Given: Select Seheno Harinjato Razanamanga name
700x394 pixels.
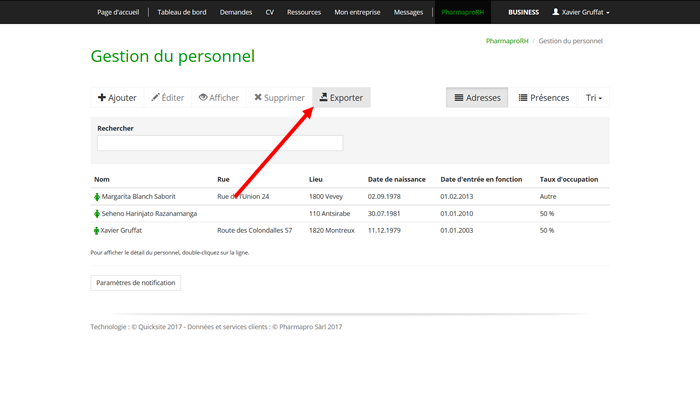Looking at the screenshot, I should tap(149, 213).
